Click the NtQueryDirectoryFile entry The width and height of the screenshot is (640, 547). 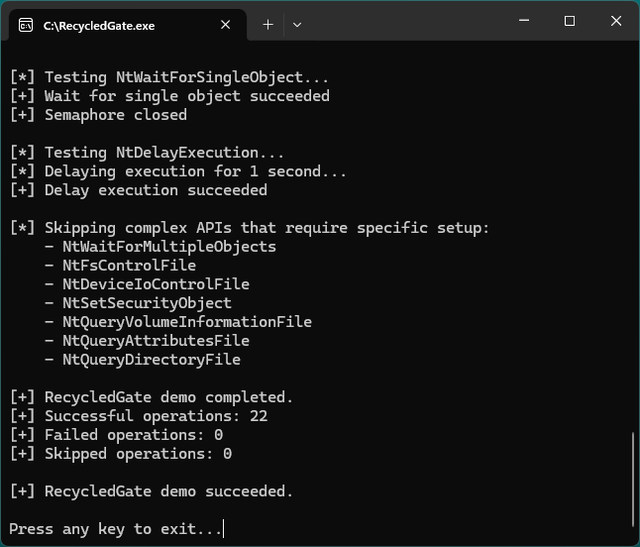click(x=151, y=359)
